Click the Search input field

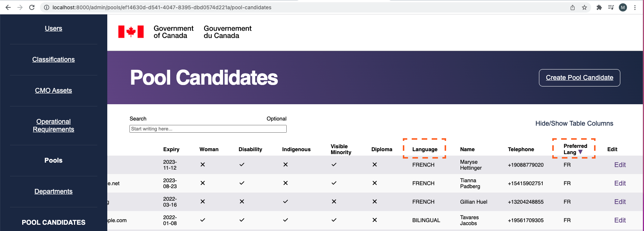tap(208, 129)
